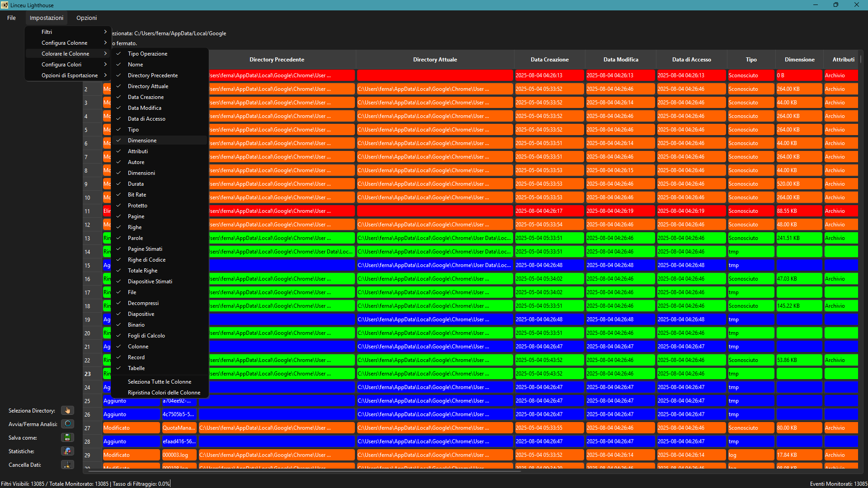868x488 pixels.
Task: Click the Seleziona Directory hand icon
Action: [67, 410]
